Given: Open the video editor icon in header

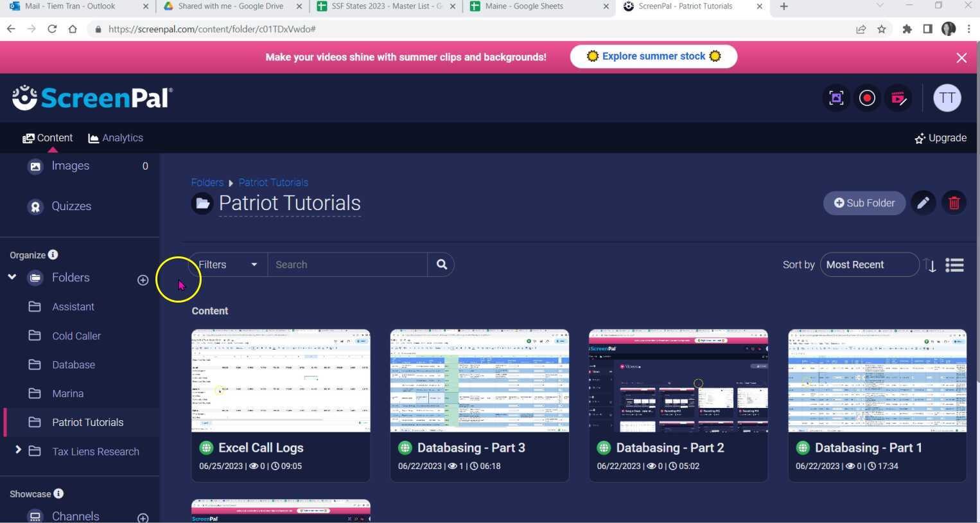Looking at the screenshot, I should (x=898, y=98).
